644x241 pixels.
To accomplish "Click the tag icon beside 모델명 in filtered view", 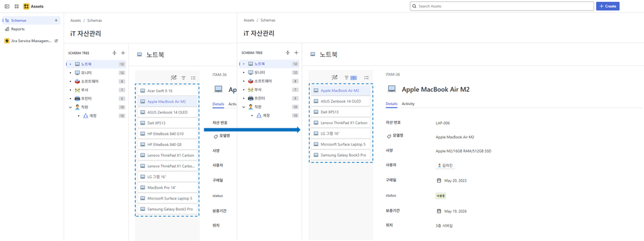I will click(x=389, y=136).
